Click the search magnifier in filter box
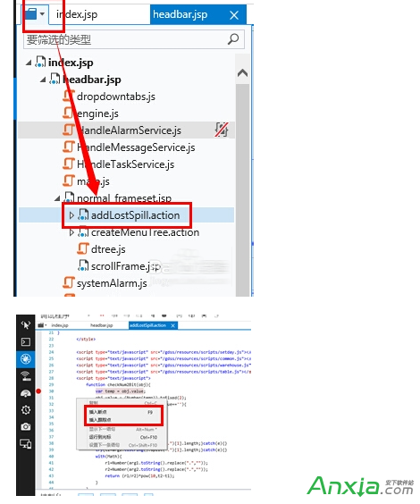 click(233, 39)
